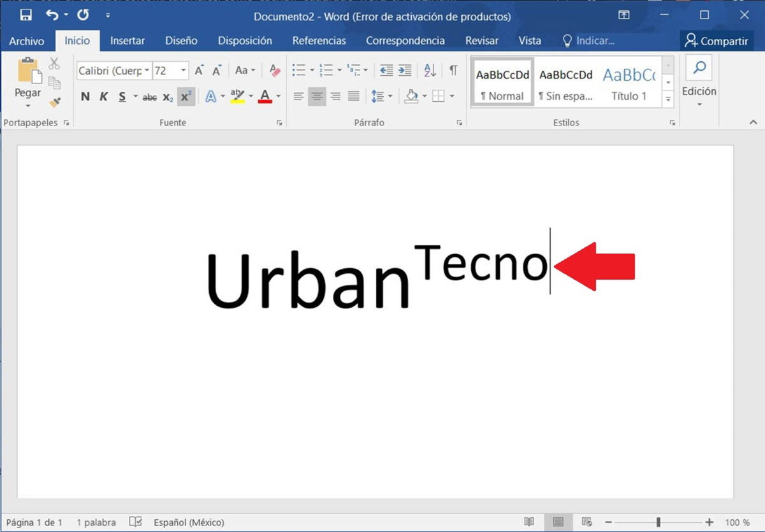Click the Compartir button
This screenshot has height=532, width=765.
(717, 40)
